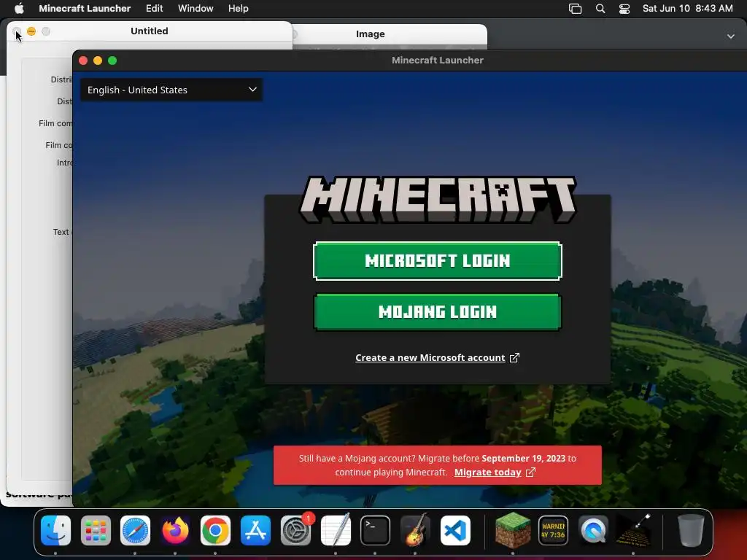Launch Firefox from the Dock
Image resolution: width=747 pixels, height=560 pixels.
click(175, 530)
